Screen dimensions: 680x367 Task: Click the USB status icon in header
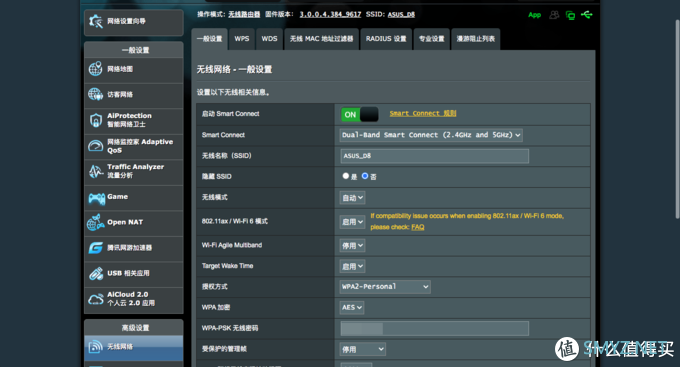tap(586, 15)
